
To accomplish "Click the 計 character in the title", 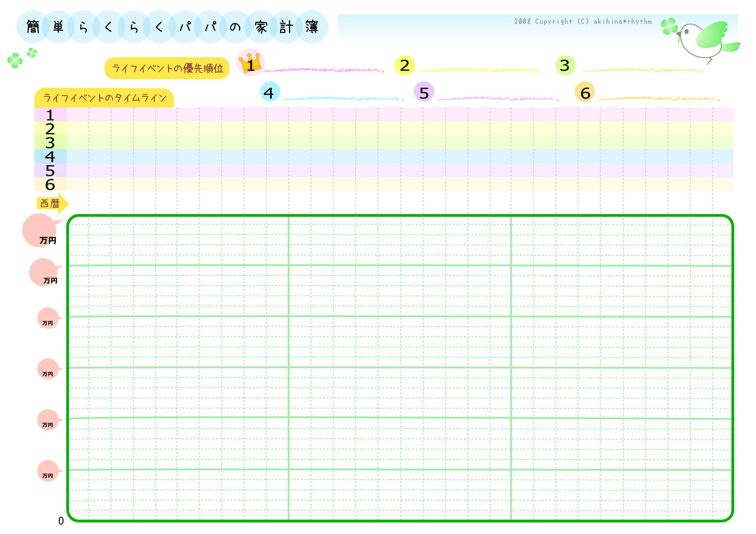I will [286, 27].
